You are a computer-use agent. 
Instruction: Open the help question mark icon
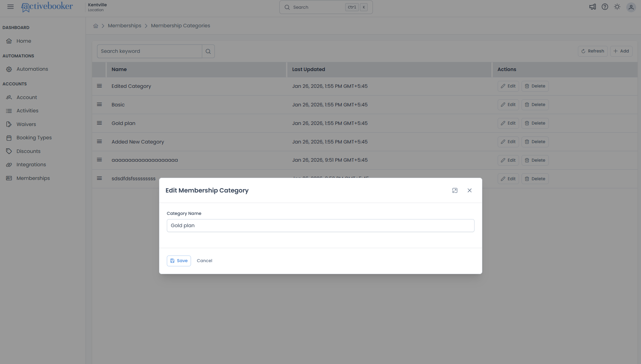(605, 7)
